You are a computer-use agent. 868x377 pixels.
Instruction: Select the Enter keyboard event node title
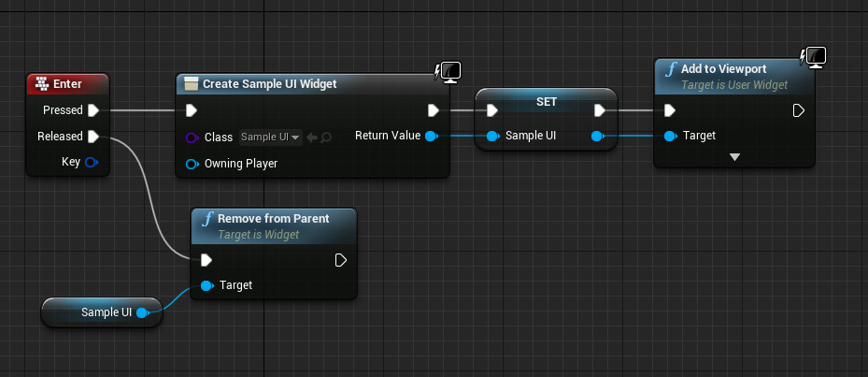tap(67, 83)
